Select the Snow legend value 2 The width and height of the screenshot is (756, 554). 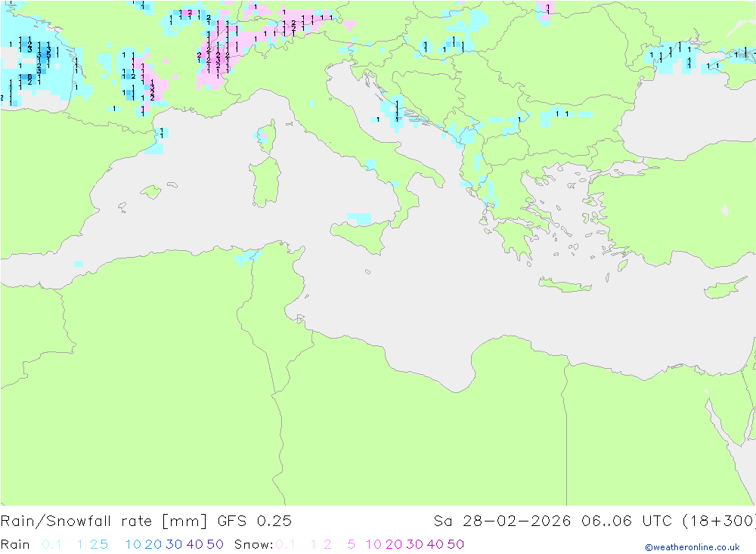327,544
